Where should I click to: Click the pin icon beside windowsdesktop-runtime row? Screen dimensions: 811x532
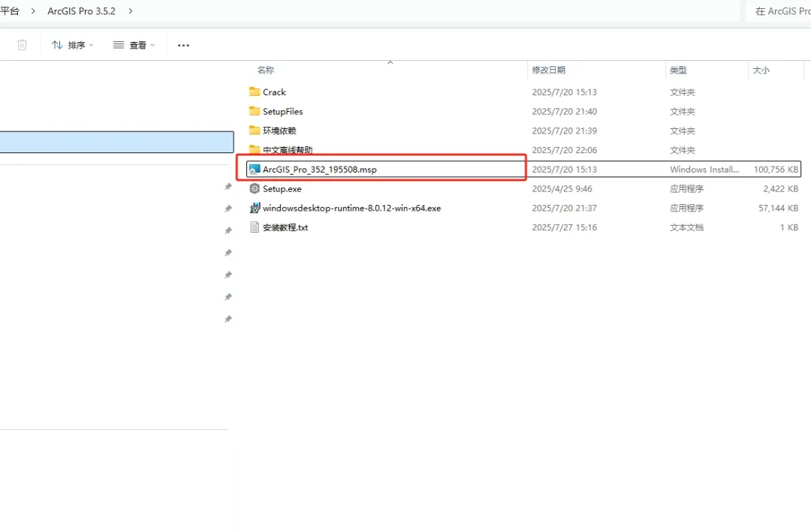click(228, 209)
